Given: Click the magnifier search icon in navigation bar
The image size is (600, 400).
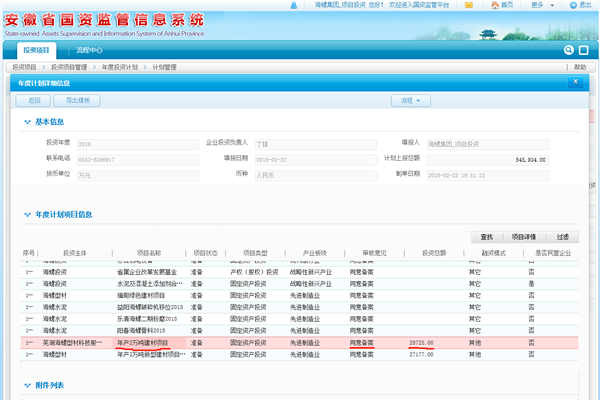Looking at the screenshot, I should [x=568, y=49].
